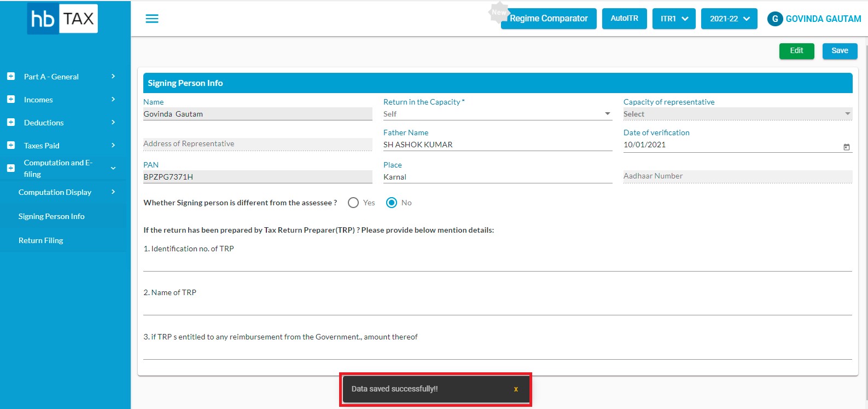The image size is (868, 409).
Task: Click the Name of TRP field
Action: pyautogui.click(x=498, y=308)
